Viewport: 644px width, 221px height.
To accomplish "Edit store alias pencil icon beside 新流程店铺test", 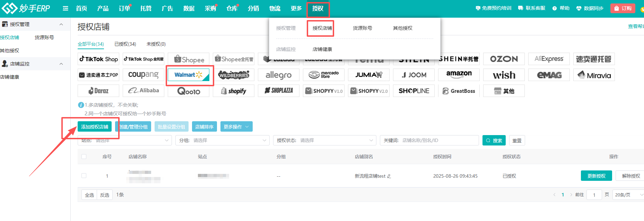I will (x=389, y=176).
